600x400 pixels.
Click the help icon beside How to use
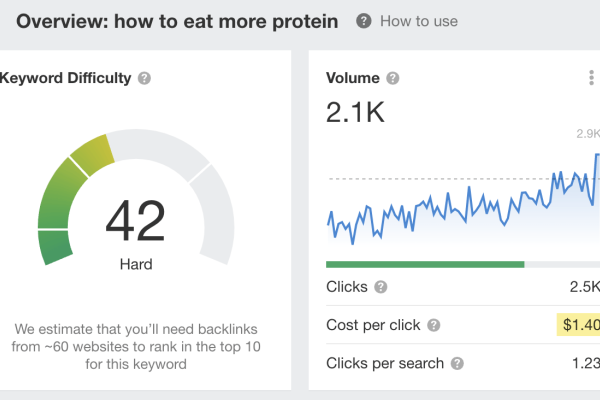(363, 21)
